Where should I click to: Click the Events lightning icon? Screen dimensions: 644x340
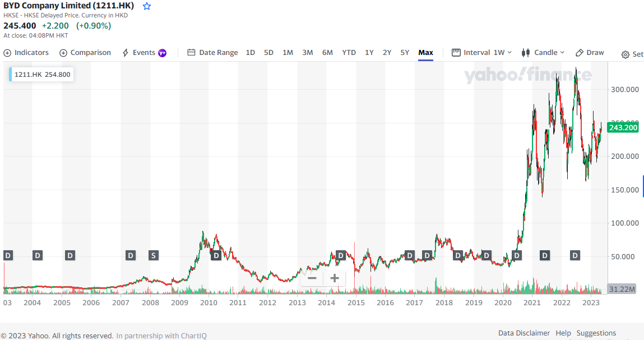coord(126,53)
